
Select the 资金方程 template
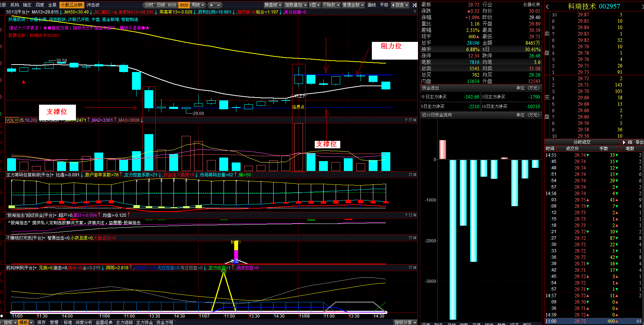coord(165,322)
